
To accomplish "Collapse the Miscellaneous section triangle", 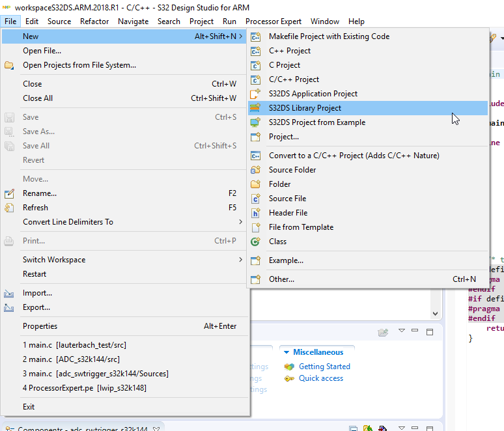I will [x=287, y=352].
